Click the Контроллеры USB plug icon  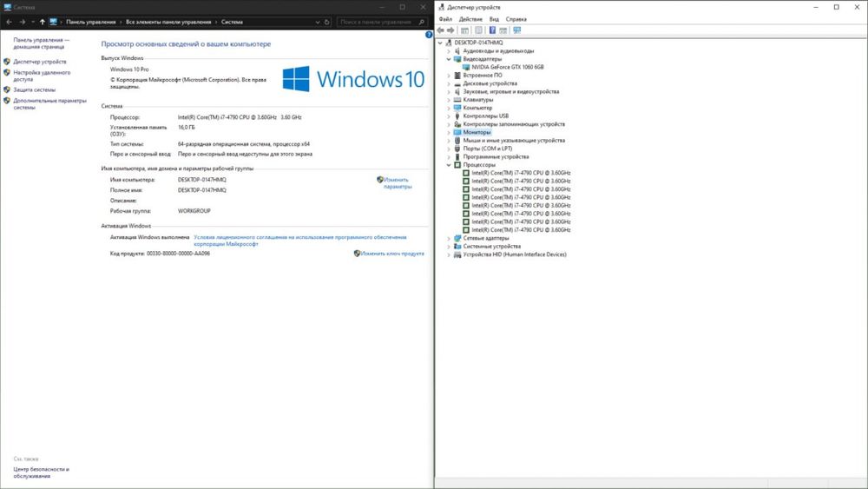pyautogui.click(x=457, y=116)
